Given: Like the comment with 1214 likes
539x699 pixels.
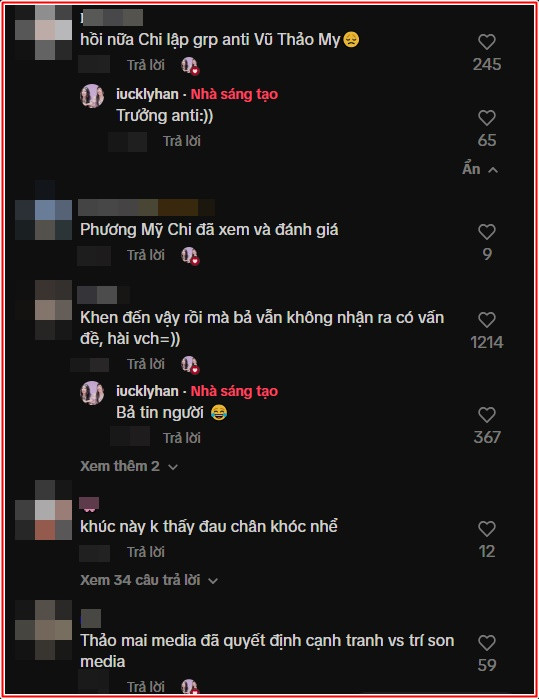Looking at the screenshot, I should 486,320.
